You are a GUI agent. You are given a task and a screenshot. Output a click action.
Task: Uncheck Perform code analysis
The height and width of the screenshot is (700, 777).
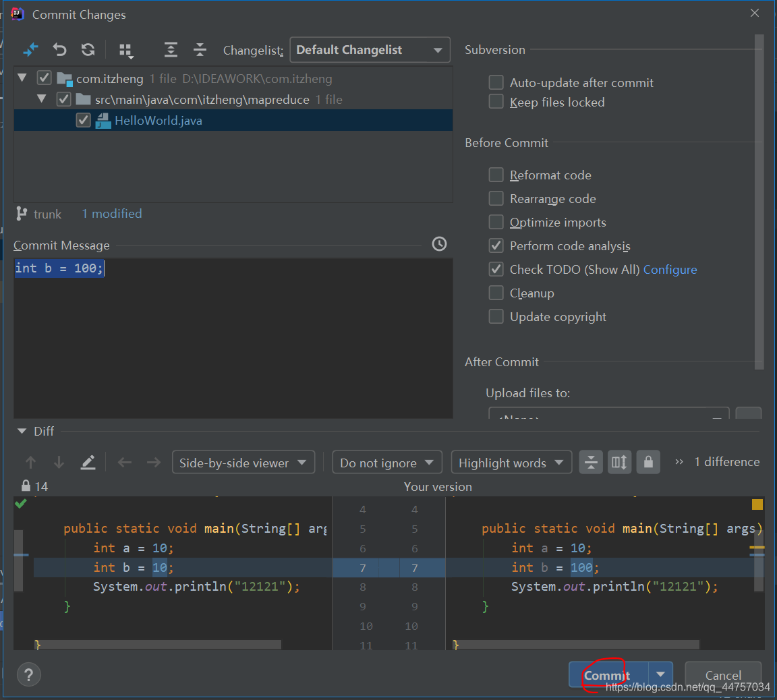(496, 246)
